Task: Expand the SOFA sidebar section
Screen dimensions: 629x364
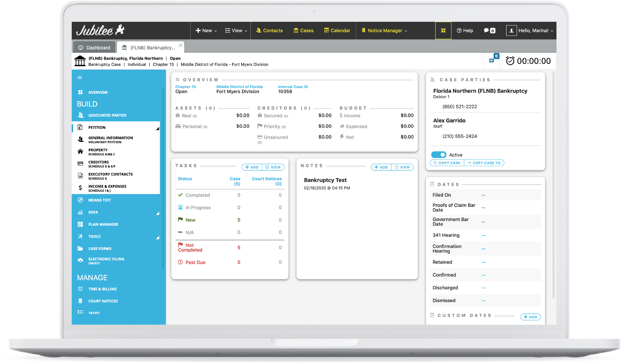Action: tap(157, 213)
